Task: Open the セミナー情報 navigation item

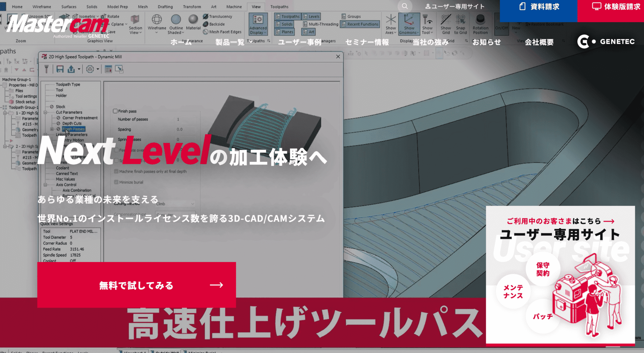Action: coord(367,42)
